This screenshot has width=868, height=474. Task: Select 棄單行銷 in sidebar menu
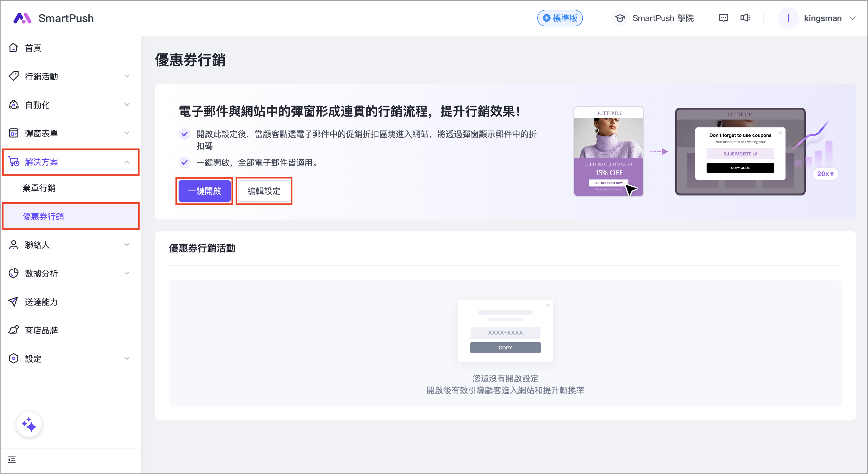(x=39, y=188)
